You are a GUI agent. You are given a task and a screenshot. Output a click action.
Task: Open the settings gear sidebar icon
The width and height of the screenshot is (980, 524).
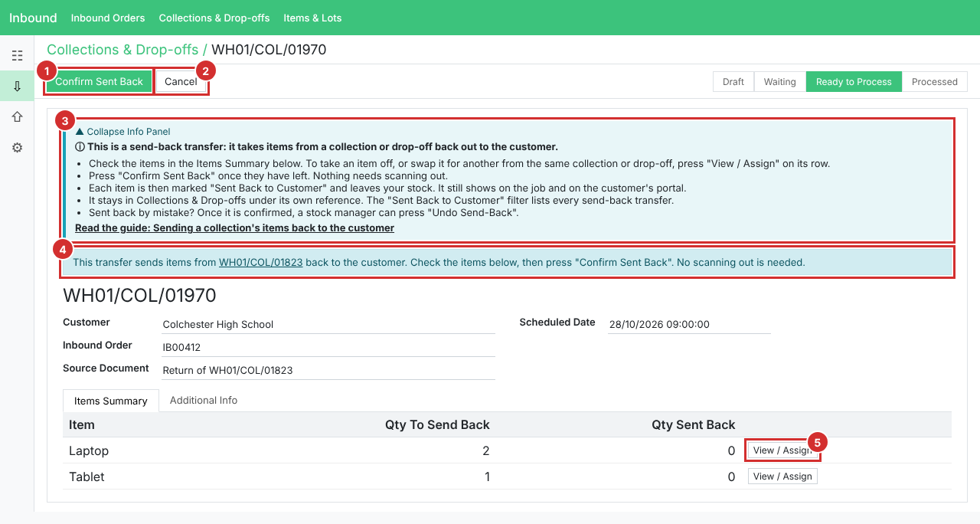(17, 147)
